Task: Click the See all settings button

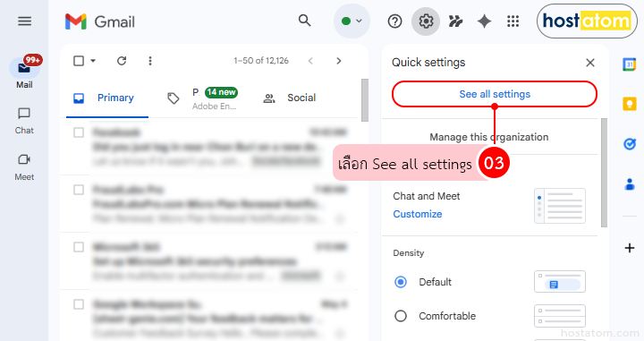Action: (x=495, y=94)
